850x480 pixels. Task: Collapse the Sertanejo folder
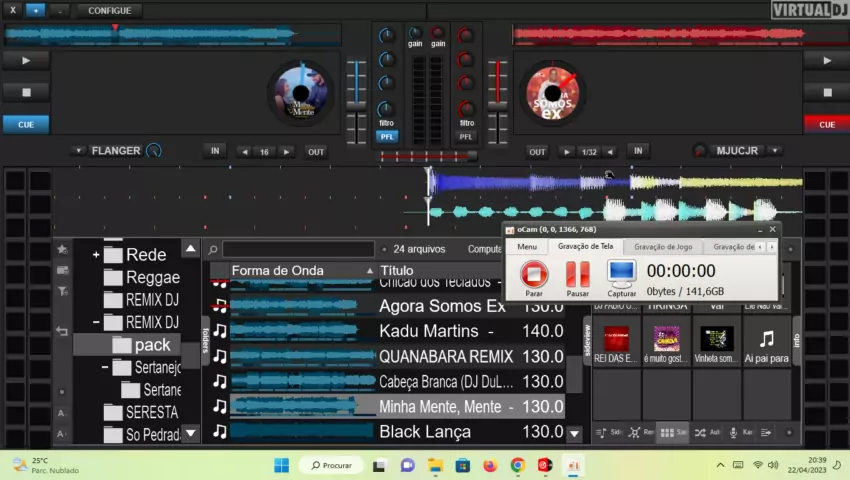[x=105, y=367]
